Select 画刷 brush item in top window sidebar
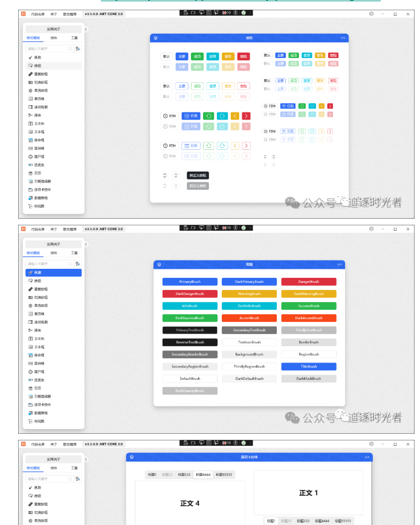 click(54, 57)
